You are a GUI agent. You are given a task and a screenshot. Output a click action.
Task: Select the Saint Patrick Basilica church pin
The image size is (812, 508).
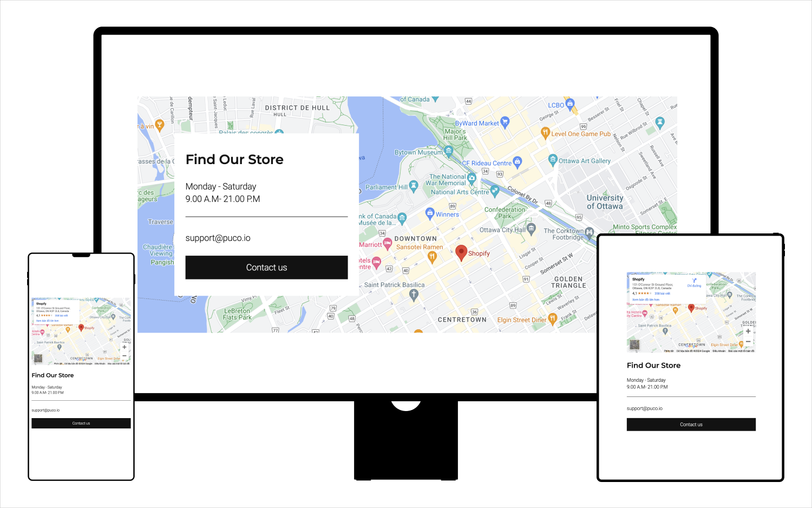[414, 295]
